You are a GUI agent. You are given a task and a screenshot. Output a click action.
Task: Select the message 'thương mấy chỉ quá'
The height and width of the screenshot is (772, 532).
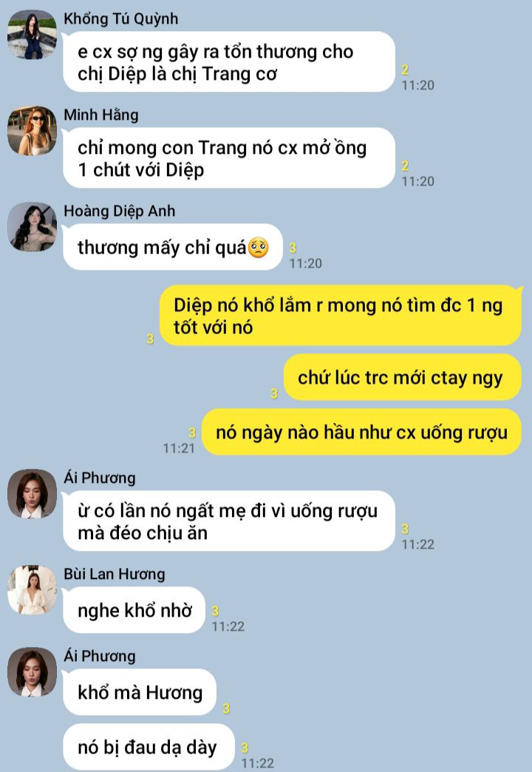click(173, 247)
